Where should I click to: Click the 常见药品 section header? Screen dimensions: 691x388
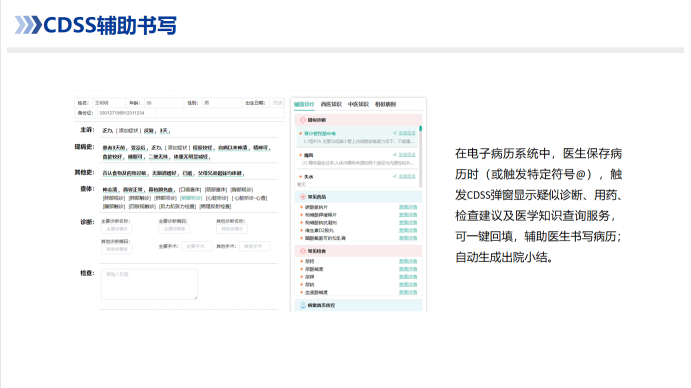[x=358, y=197]
